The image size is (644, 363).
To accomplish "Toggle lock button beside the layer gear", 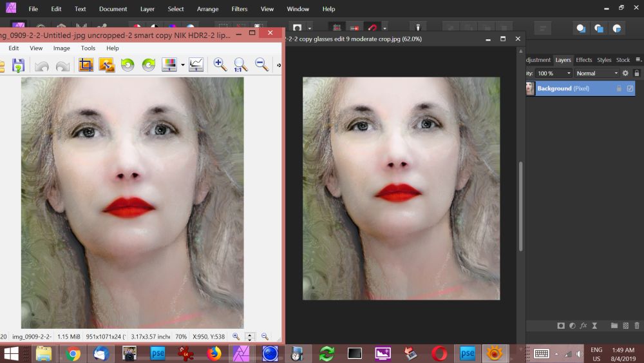I will click(636, 74).
